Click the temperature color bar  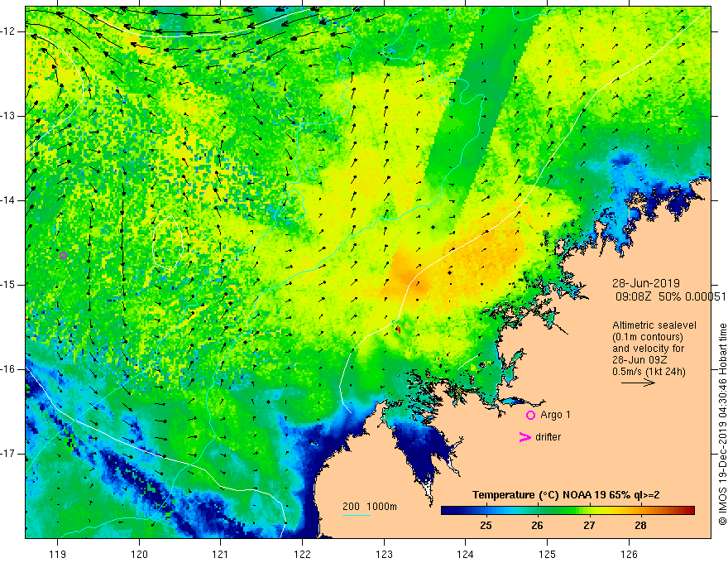click(568, 511)
